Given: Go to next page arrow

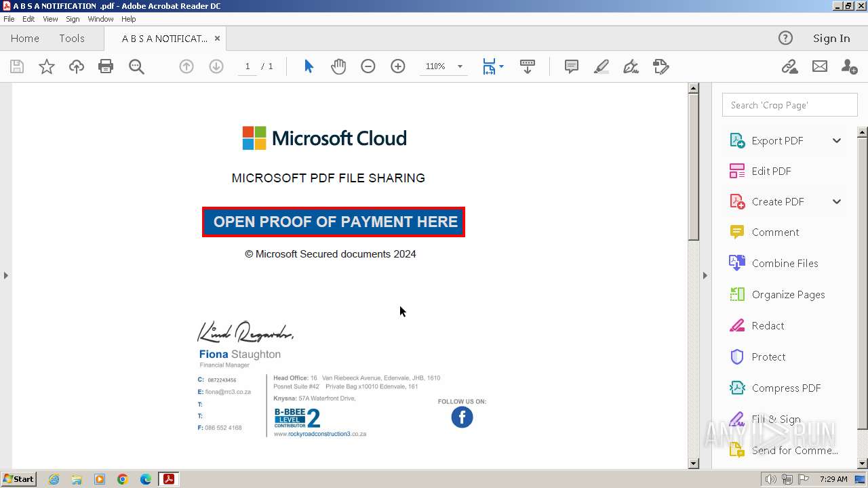Looking at the screenshot, I should click(216, 66).
